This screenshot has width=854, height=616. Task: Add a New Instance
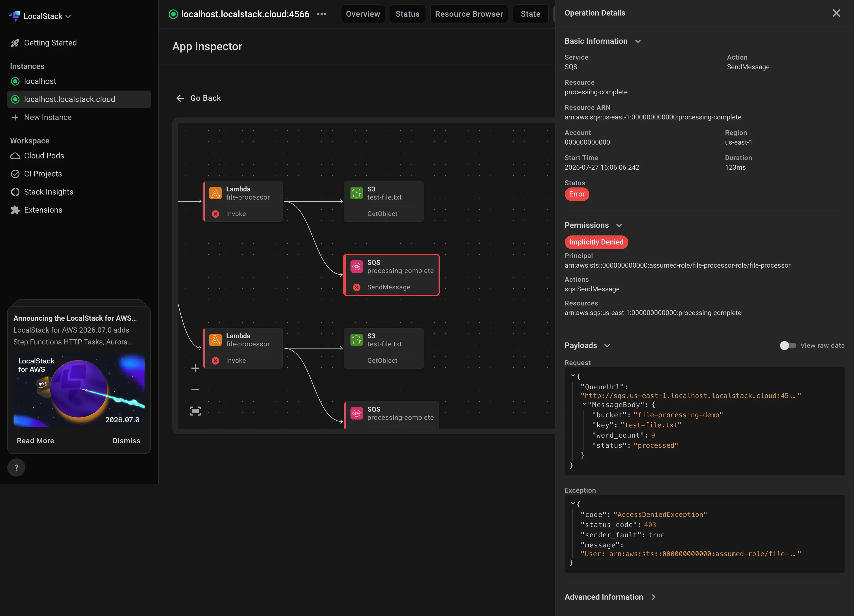coord(48,117)
